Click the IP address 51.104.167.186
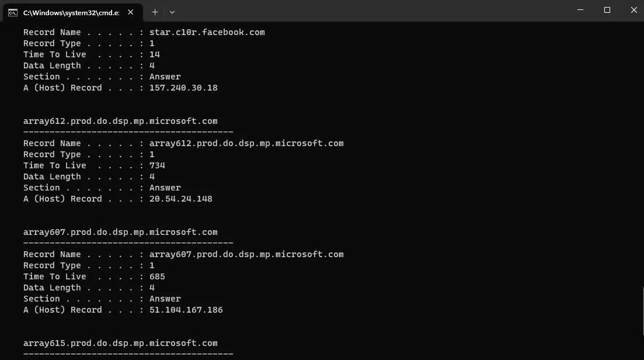 [186, 310]
